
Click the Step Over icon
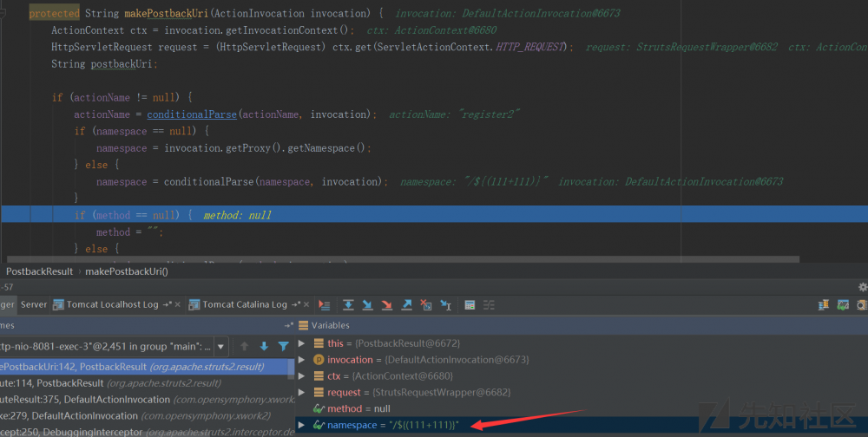pyautogui.click(x=348, y=305)
